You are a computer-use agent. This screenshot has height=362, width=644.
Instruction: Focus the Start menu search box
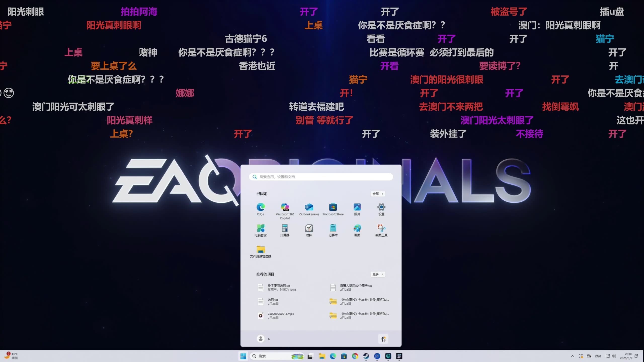[x=321, y=177]
